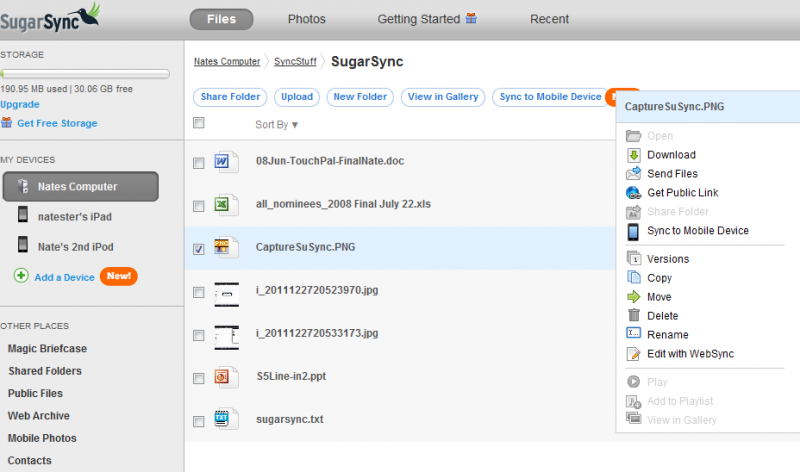Viewport: 800px width, 472px height.
Task: Select Rename in the context menu
Action: [668, 335]
